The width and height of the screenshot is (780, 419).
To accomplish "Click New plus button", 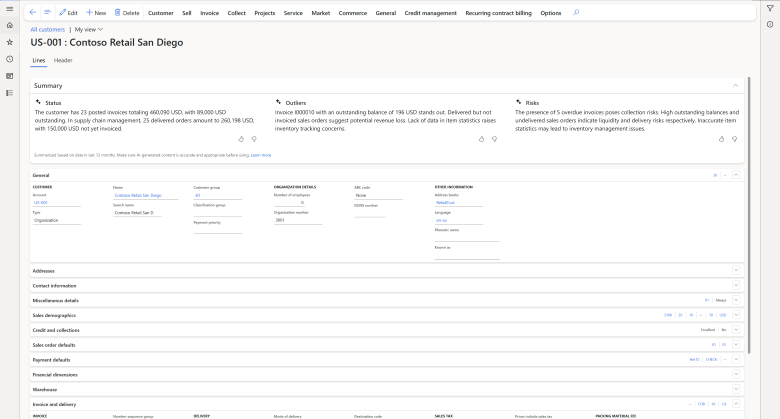I will pos(96,13).
